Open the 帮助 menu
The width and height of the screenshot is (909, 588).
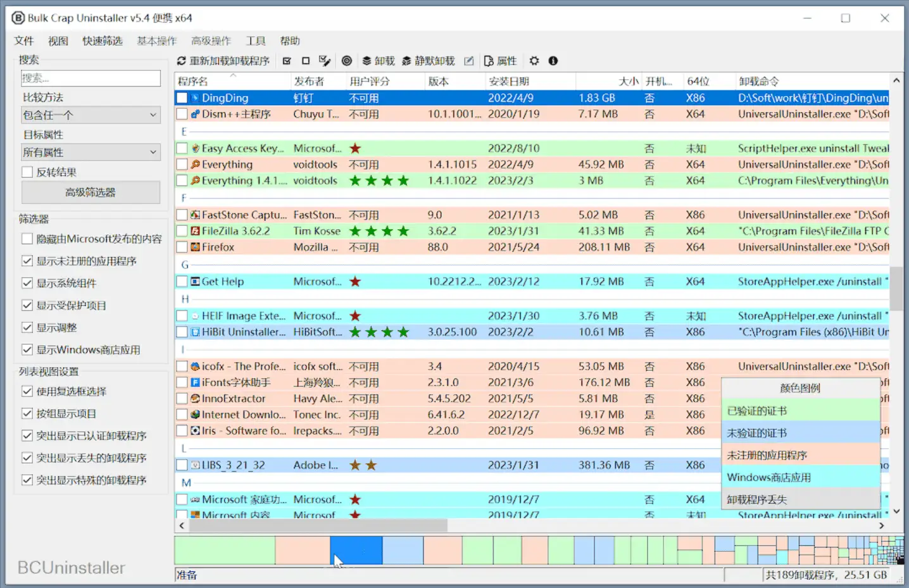[x=290, y=41]
